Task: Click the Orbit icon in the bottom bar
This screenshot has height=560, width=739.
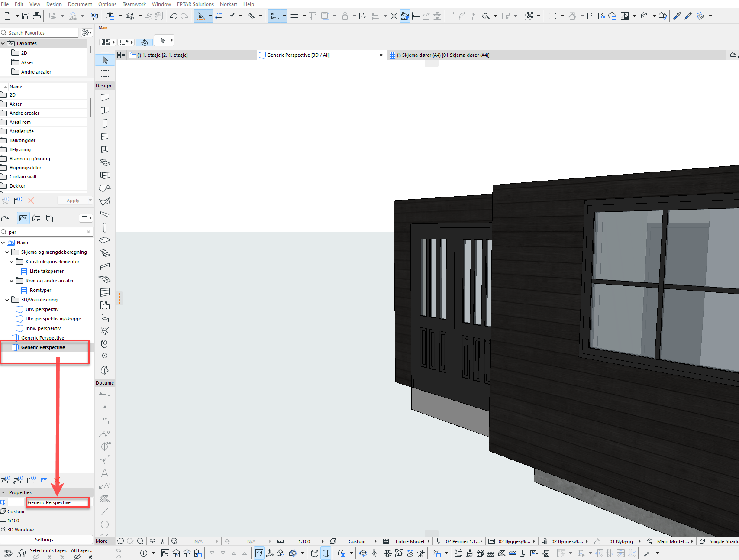Action: pos(152,541)
